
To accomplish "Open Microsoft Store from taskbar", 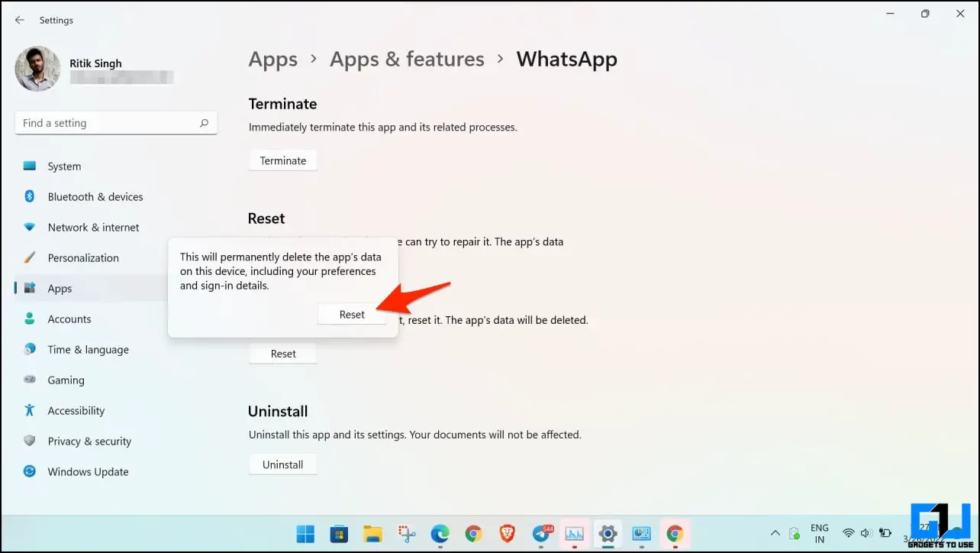I will tap(339, 533).
